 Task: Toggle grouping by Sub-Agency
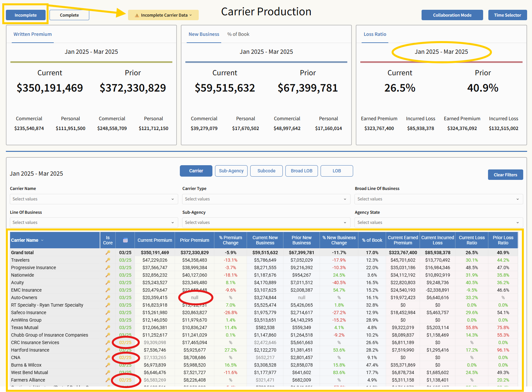(231, 171)
